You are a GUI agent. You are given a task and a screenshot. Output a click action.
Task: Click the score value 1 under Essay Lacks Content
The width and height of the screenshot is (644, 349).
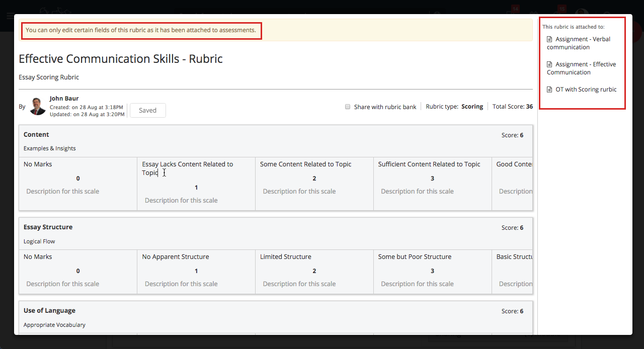[x=196, y=188]
